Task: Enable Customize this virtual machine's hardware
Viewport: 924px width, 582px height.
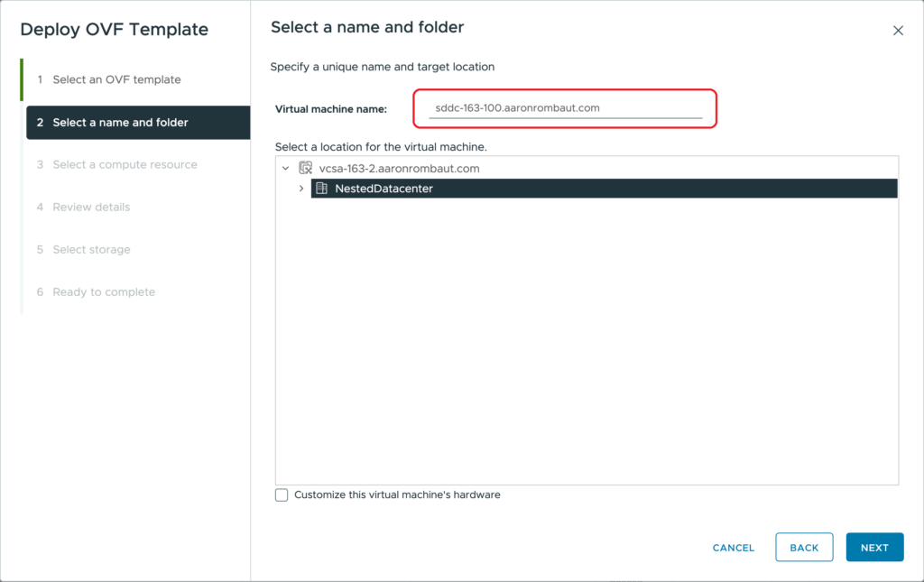Action: (x=282, y=494)
